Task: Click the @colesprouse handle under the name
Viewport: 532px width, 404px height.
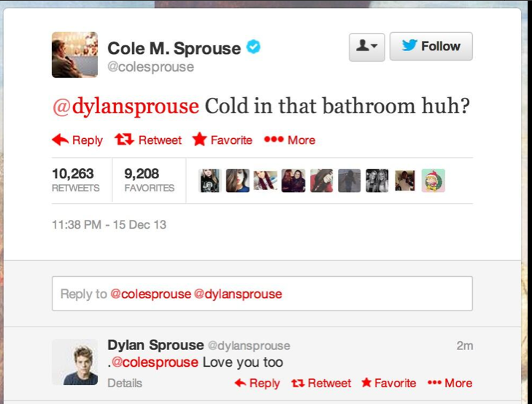Action: 150,67
